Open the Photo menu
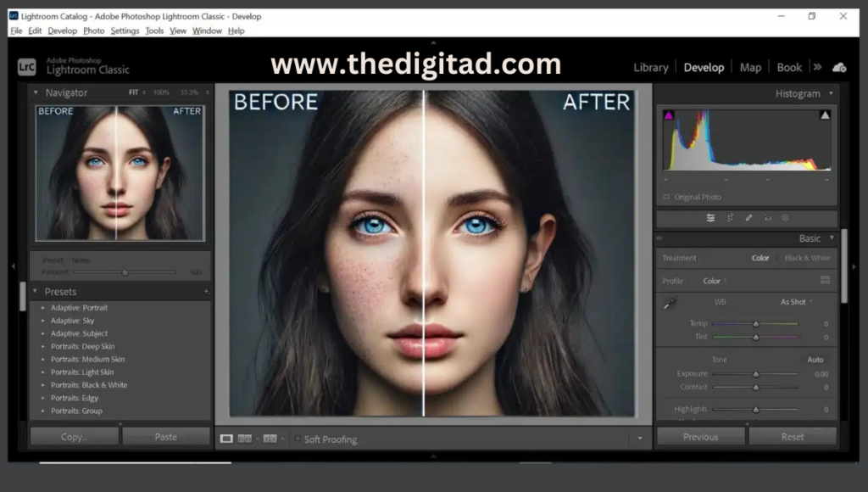Image resolution: width=868 pixels, height=492 pixels. [x=93, y=31]
